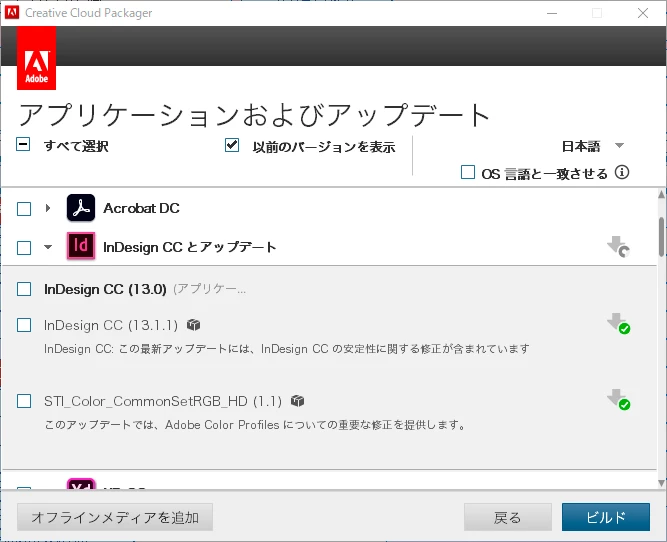Click the truncated (アプリケー... label

pyautogui.click(x=209, y=289)
